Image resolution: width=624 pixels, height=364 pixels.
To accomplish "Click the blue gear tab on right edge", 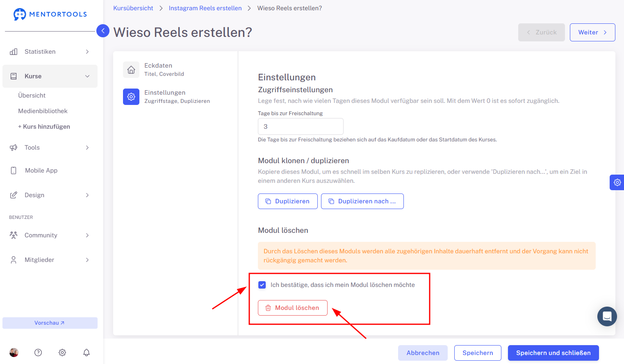I will click(617, 182).
